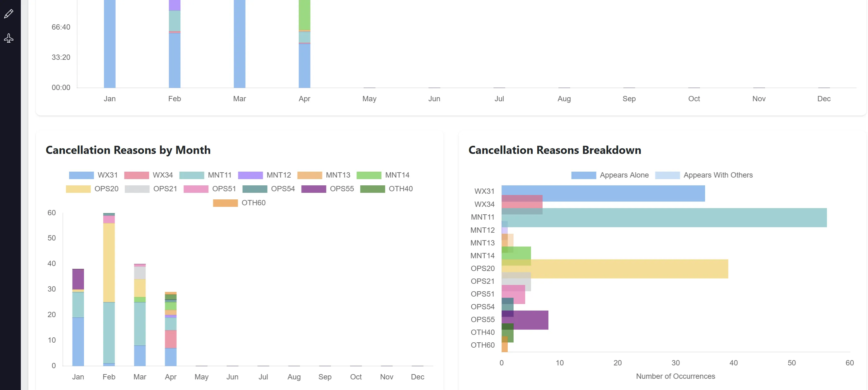Select the airplane icon in sidebar
The width and height of the screenshot is (868, 390).
tap(8, 38)
